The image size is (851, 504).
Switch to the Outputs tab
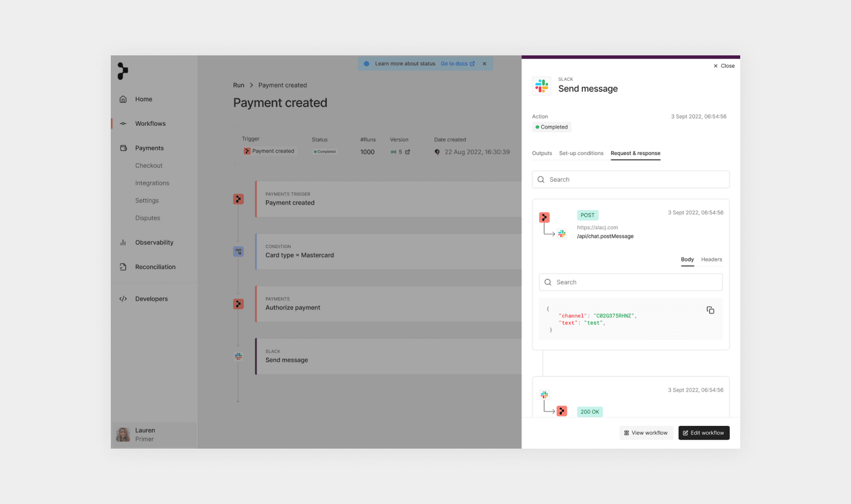[x=542, y=153]
